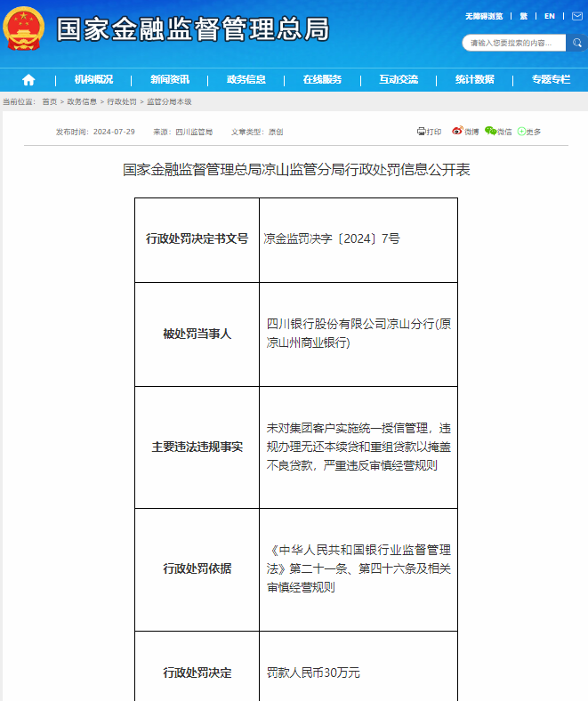Image resolution: width=588 pixels, height=701 pixels.
Task: Open 统计数据 menu
Action: tap(475, 79)
